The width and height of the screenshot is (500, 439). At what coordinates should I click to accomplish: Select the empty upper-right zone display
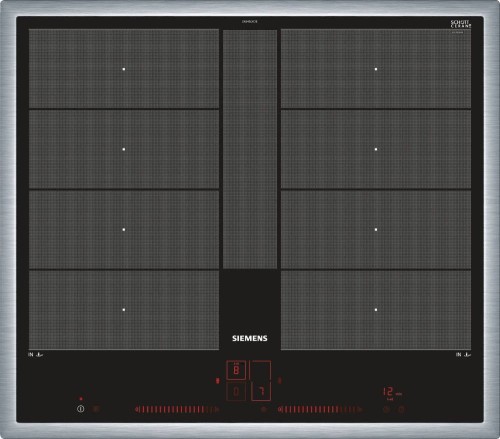tap(261, 370)
